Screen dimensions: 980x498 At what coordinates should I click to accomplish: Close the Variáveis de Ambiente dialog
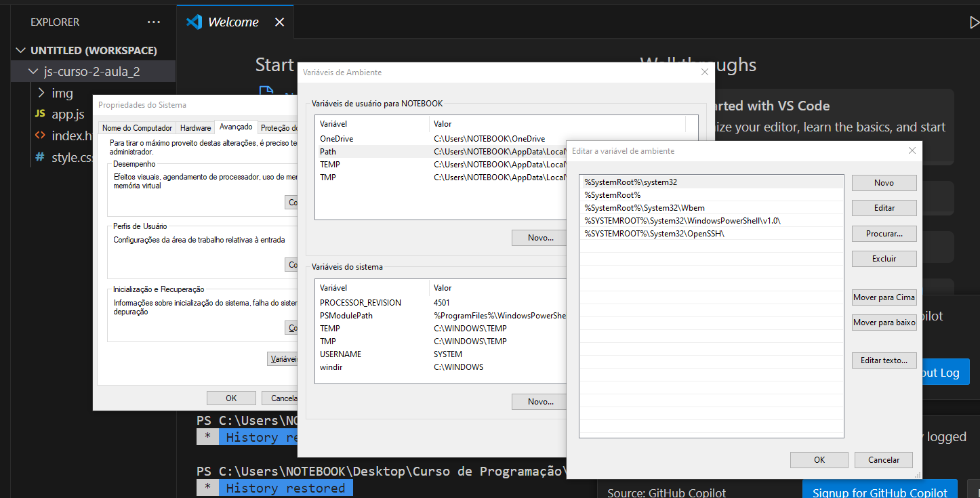point(705,72)
